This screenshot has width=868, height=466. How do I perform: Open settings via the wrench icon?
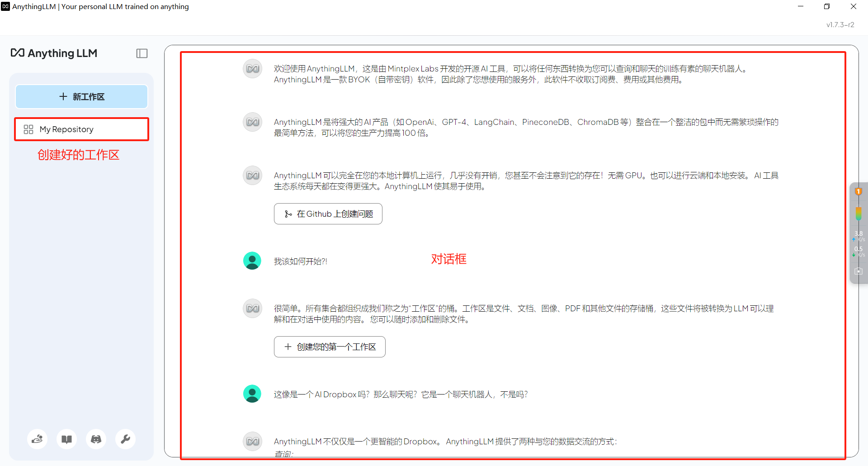[x=125, y=439]
